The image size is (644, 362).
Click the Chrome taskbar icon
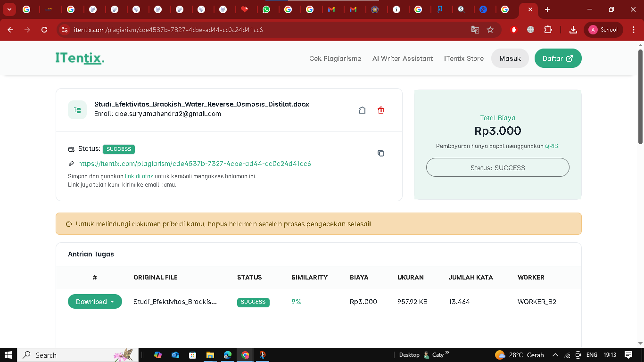coord(245,355)
